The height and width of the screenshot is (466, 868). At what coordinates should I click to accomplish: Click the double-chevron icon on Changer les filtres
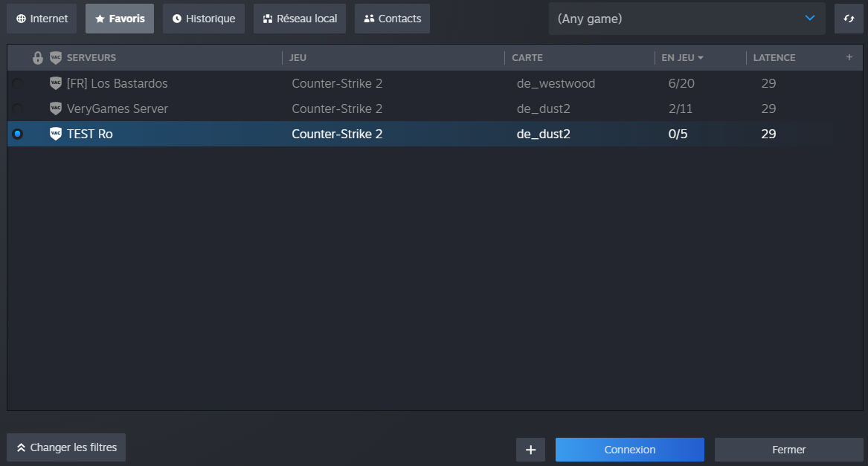point(21,447)
